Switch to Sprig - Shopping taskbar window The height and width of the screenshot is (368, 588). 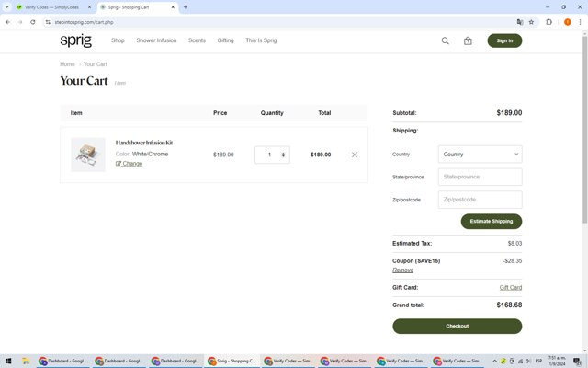pyautogui.click(x=232, y=362)
